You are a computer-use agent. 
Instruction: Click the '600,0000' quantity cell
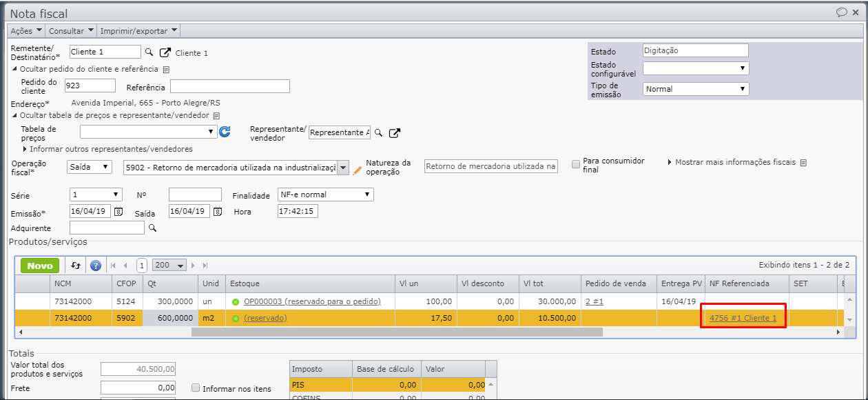pyautogui.click(x=172, y=318)
